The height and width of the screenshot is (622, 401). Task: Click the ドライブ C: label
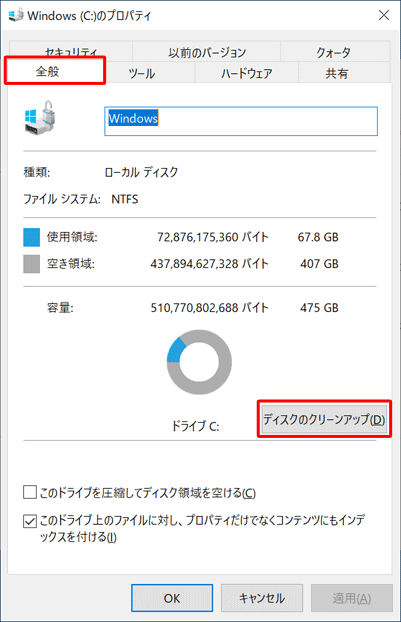(x=195, y=426)
